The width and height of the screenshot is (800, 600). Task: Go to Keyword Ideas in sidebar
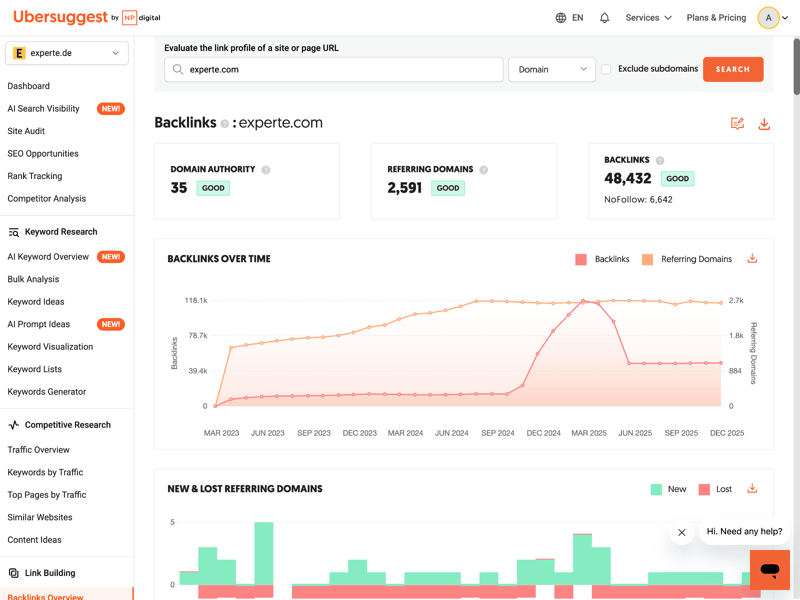(36, 302)
